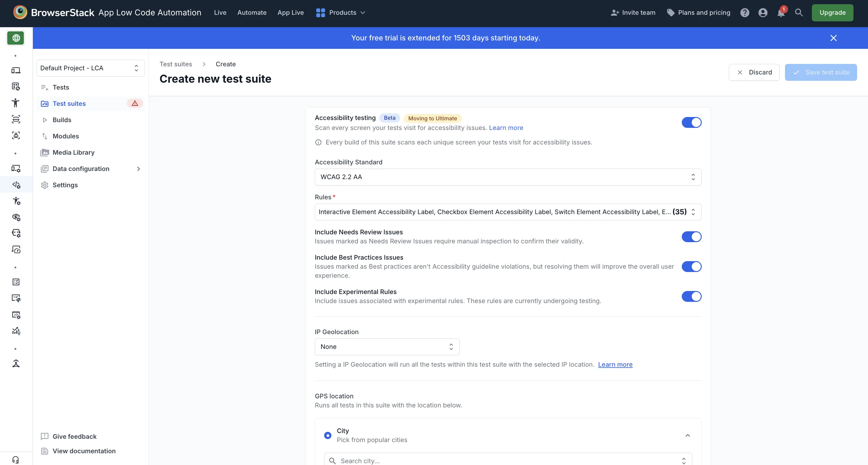Disable Include Needs Review Issues switch

(x=691, y=237)
